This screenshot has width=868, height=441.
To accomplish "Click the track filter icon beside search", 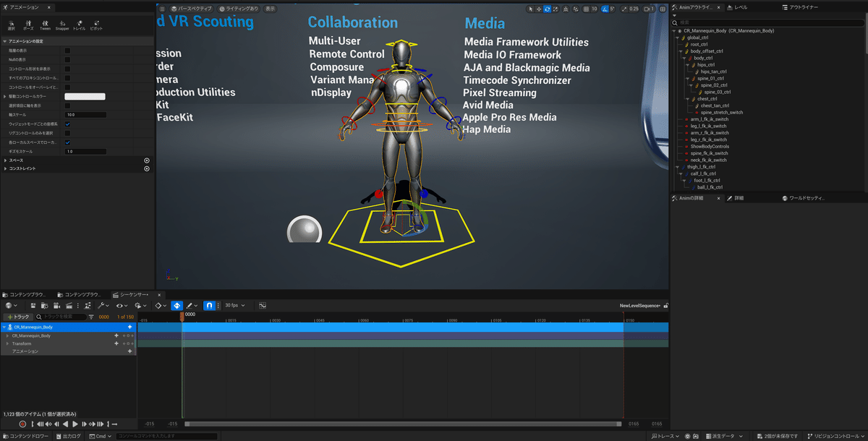I will tap(91, 317).
